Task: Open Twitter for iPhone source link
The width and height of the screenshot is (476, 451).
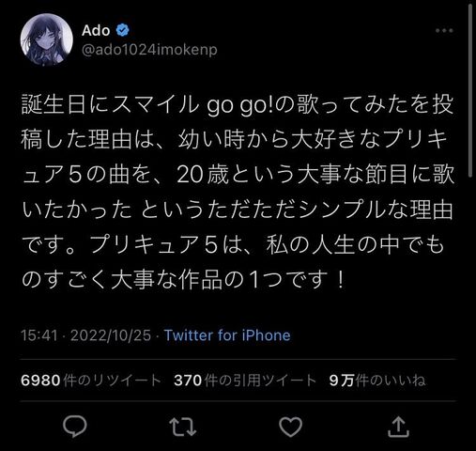Action: coord(227,335)
